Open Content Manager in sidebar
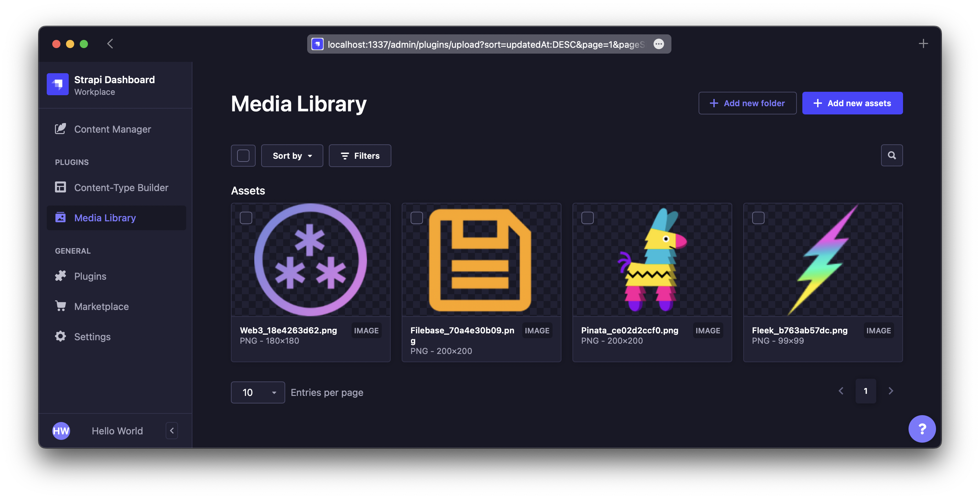Screen dimensions: 980x499 click(112, 129)
